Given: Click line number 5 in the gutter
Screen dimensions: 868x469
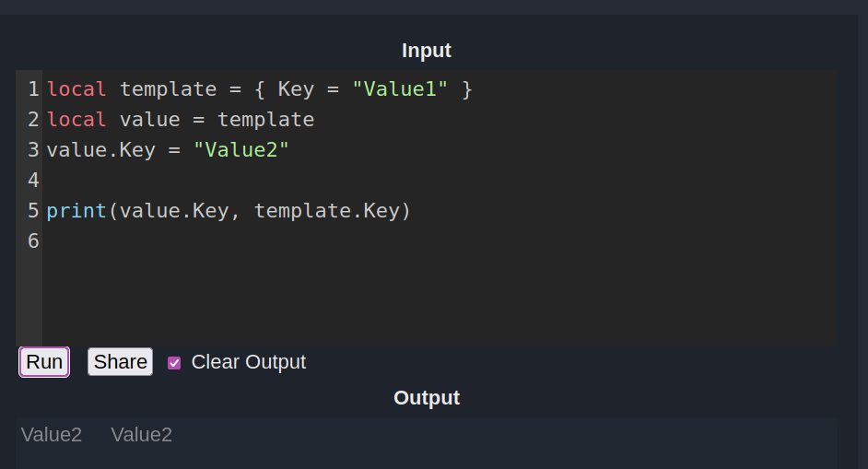Looking at the screenshot, I should [x=34, y=211].
